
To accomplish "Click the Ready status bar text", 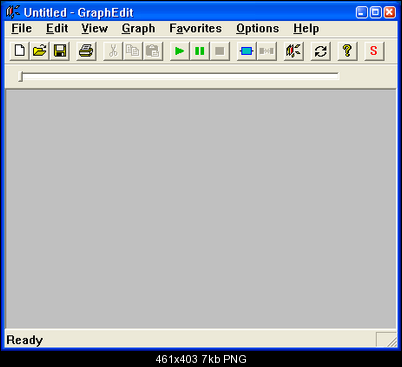I will tap(25, 340).
